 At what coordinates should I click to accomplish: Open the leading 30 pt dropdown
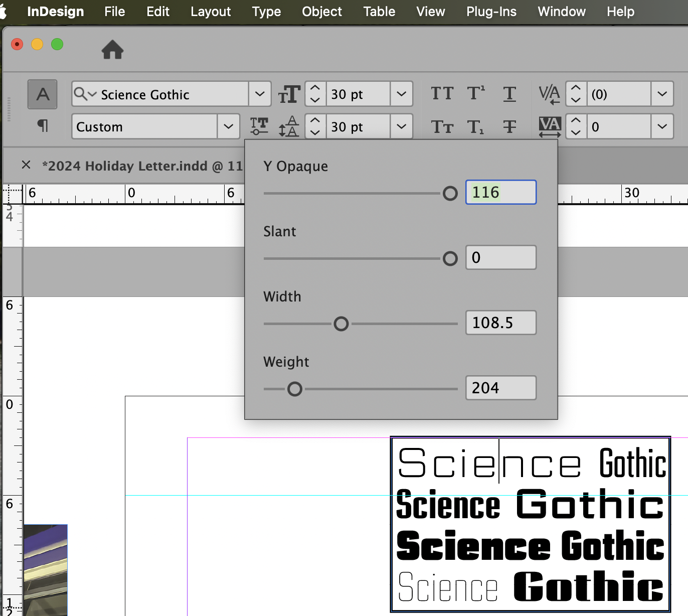402,126
